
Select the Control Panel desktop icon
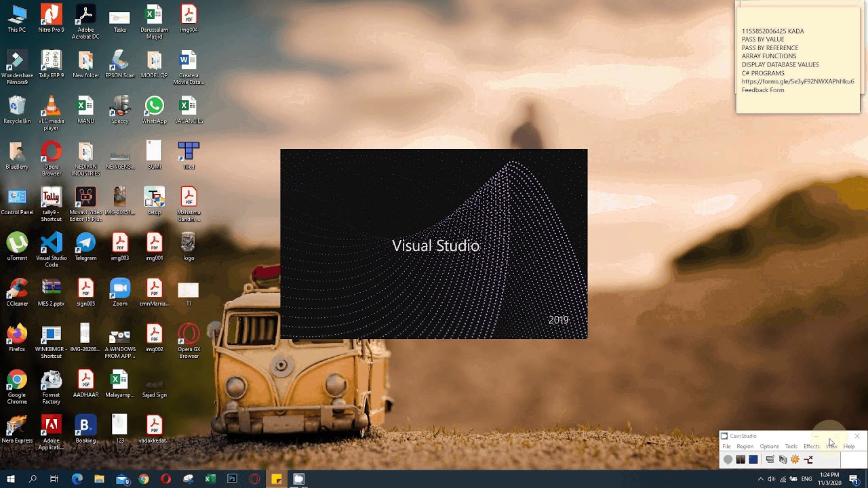[17, 201]
